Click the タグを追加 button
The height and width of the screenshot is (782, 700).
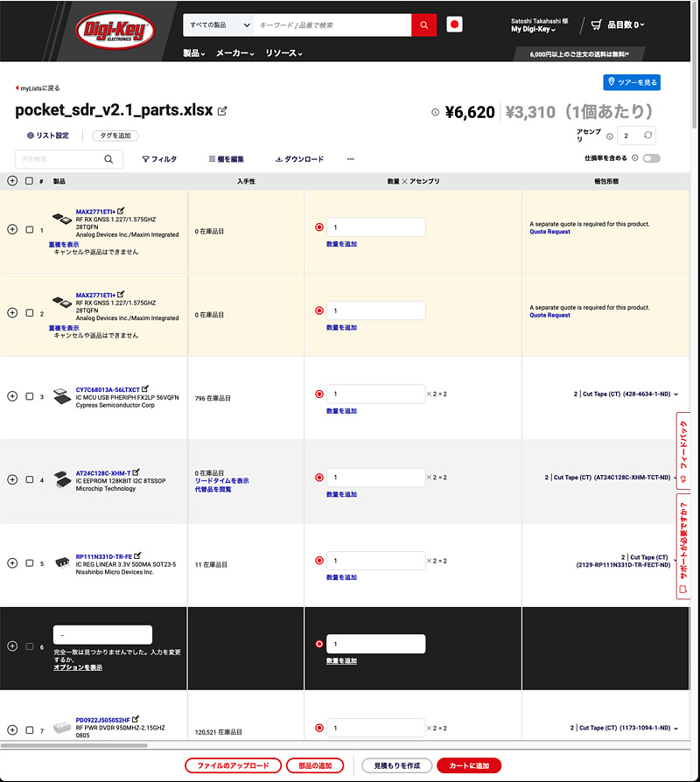[115, 136]
